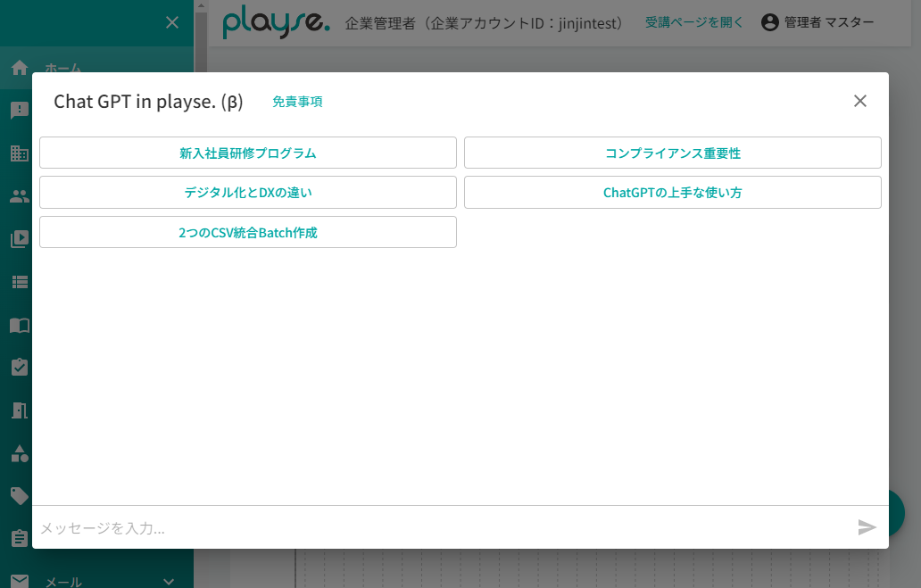Open the 免責事項 disclaimer link
The image size is (921, 588).
coord(297,102)
